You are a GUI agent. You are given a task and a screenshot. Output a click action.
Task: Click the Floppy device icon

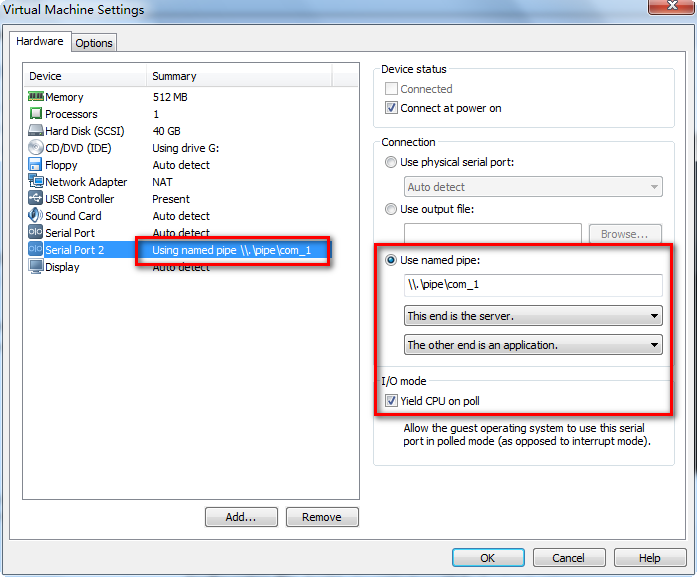point(36,164)
